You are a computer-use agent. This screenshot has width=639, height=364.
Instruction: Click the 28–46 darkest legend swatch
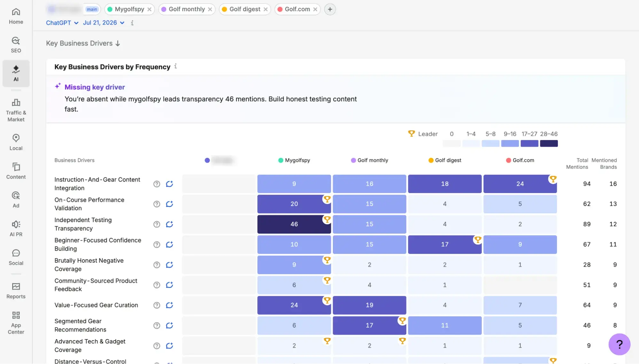coord(549,143)
